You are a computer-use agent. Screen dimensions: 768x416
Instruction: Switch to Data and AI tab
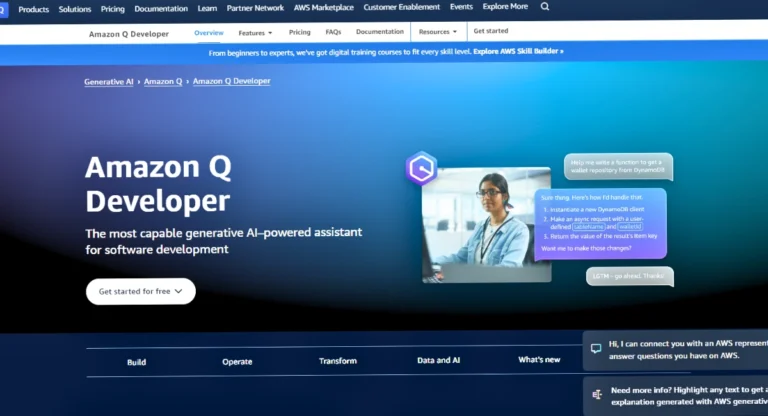pos(438,360)
